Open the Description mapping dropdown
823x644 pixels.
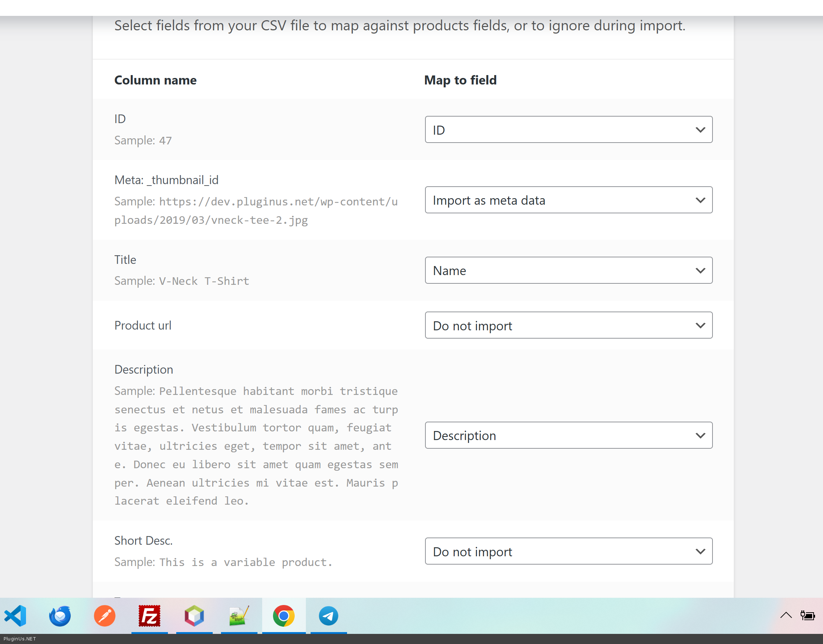[x=568, y=435]
